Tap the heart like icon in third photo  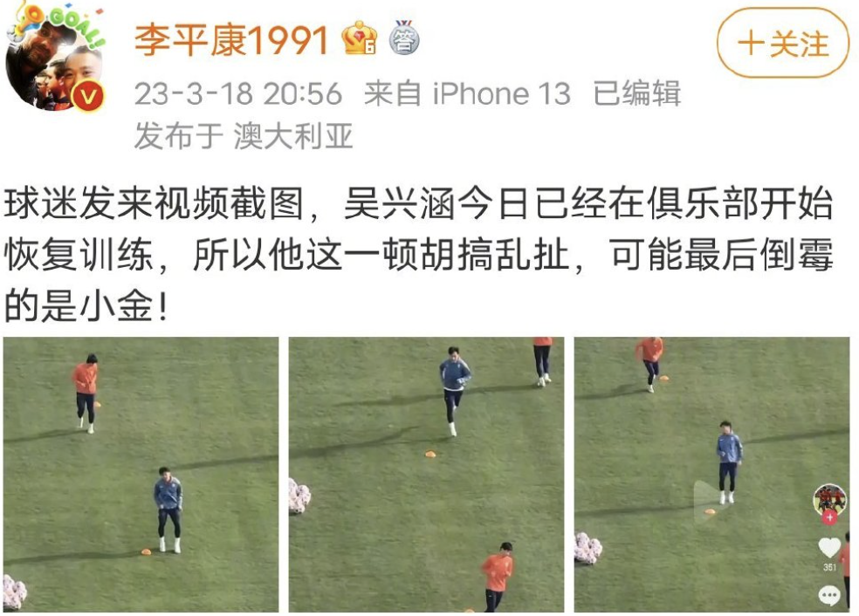coord(829,548)
